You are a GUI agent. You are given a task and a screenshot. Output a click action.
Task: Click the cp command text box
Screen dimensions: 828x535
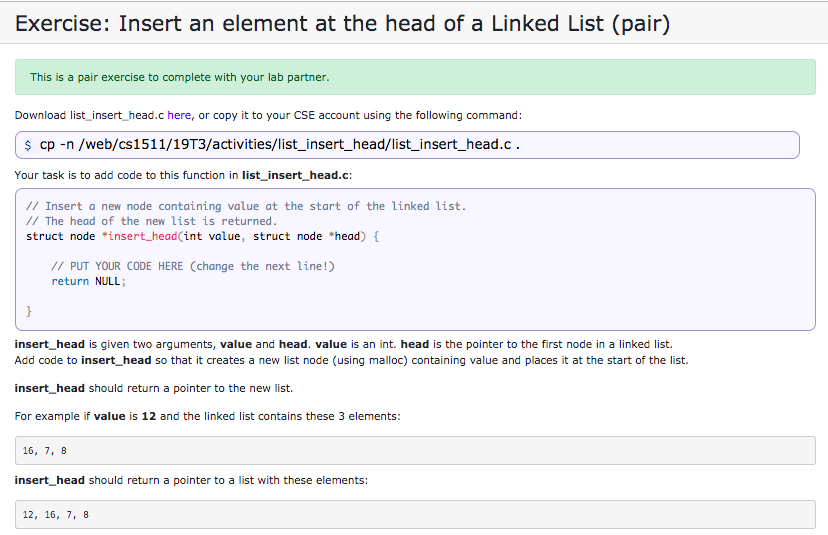(407, 145)
